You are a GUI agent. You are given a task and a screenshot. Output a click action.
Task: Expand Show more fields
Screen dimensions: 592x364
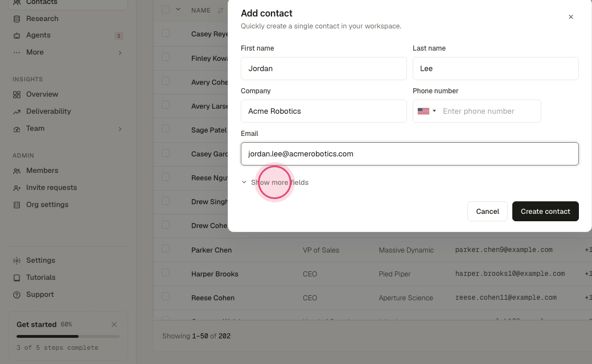275,182
